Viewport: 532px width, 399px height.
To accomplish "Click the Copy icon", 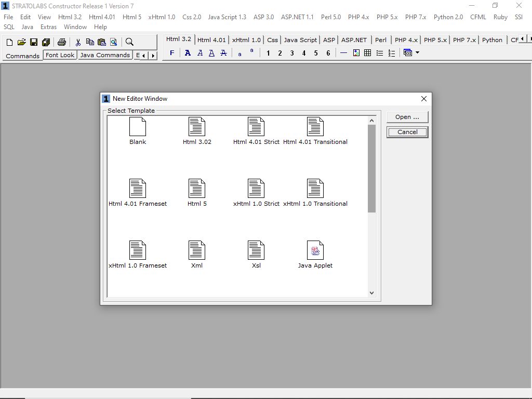I will pos(90,42).
